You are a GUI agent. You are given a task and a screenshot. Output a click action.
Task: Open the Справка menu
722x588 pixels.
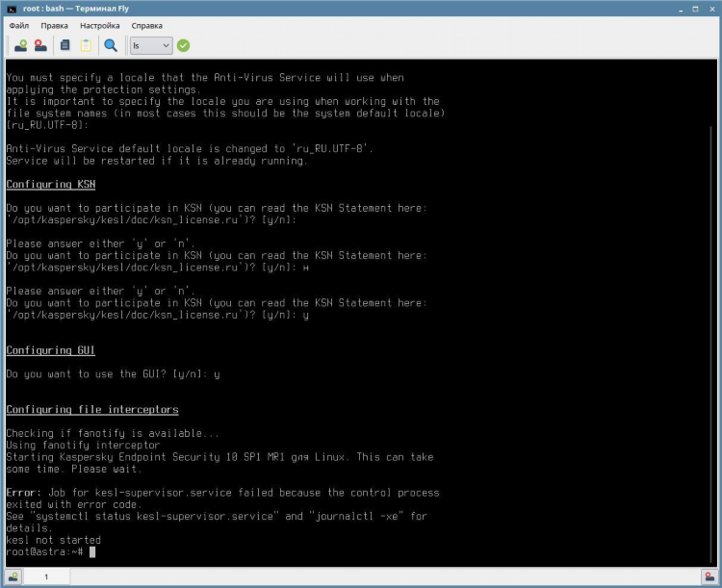click(147, 26)
